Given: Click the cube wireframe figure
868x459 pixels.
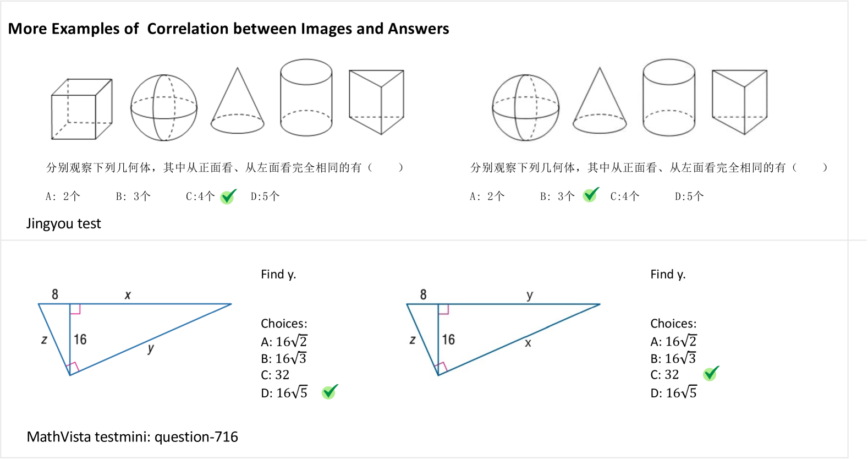Looking at the screenshot, I should point(81,109).
